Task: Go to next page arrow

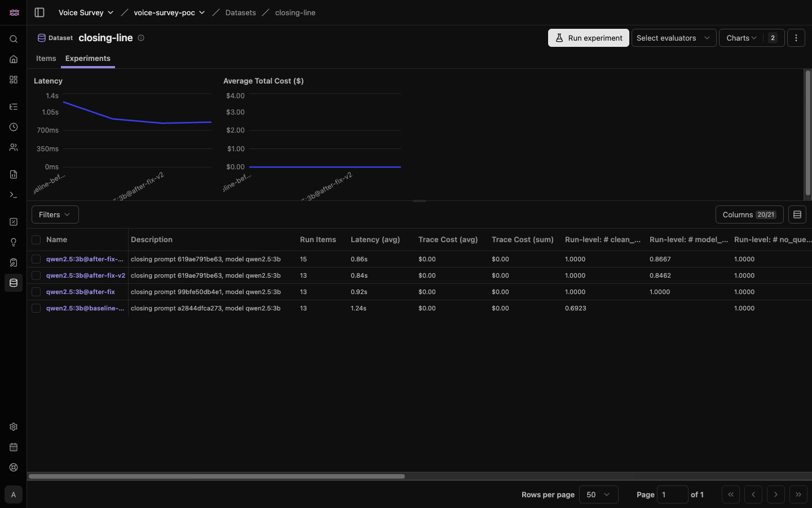Action: click(776, 494)
